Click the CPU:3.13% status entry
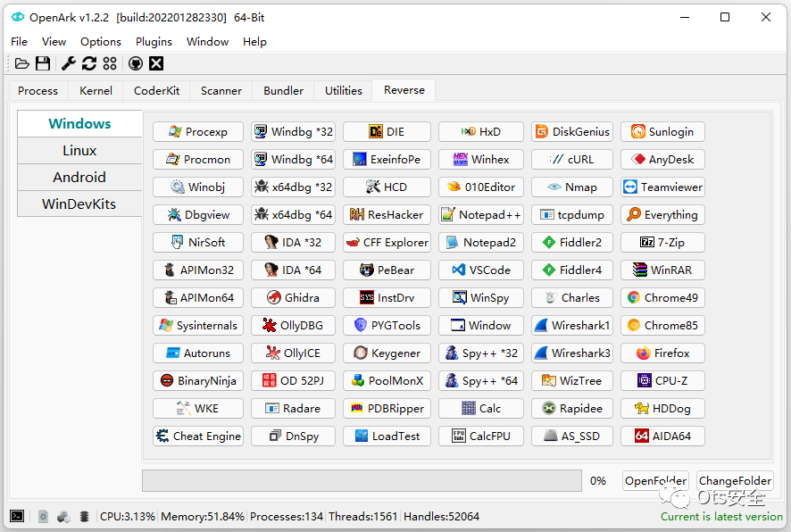The width and height of the screenshot is (791, 532). (127, 516)
